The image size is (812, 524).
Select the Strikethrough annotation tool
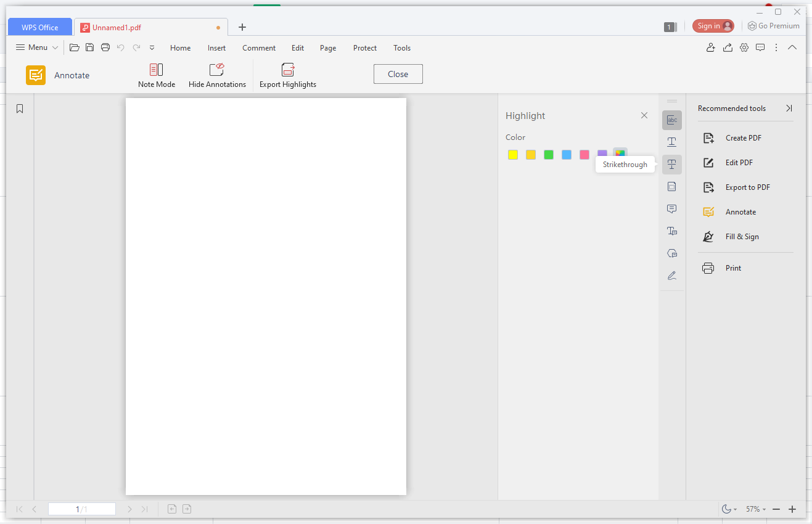point(671,165)
